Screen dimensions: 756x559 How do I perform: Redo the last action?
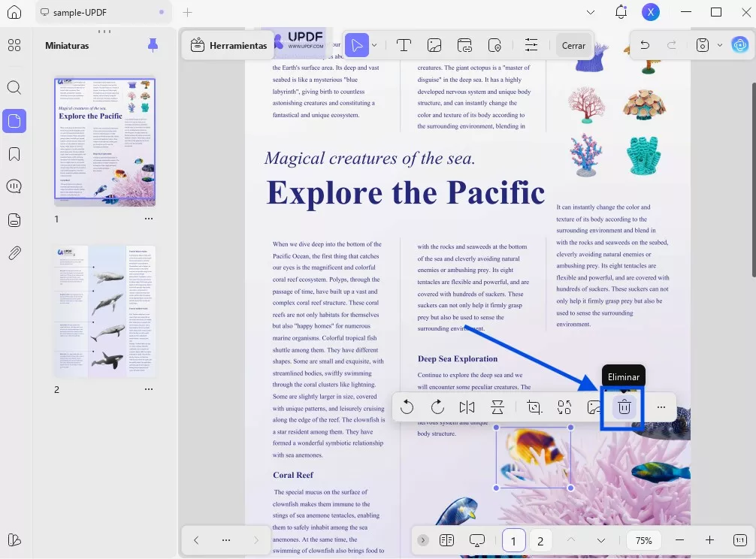[672, 45]
